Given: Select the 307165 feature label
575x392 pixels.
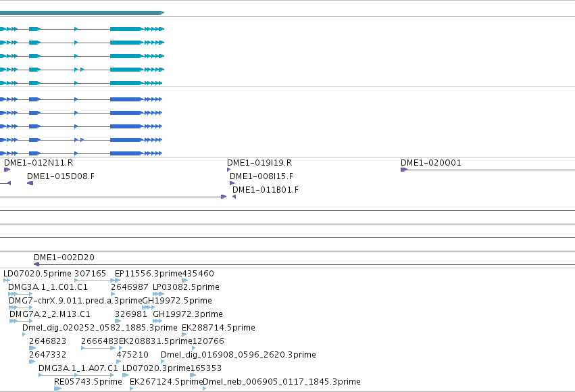Looking at the screenshot, I should click(90, 274).
